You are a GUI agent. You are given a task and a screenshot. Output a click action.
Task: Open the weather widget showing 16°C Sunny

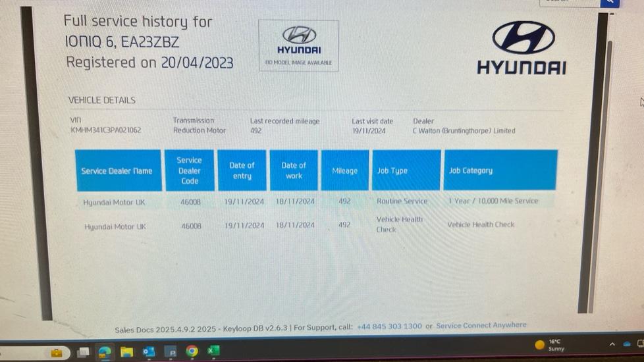pos(550,345)
